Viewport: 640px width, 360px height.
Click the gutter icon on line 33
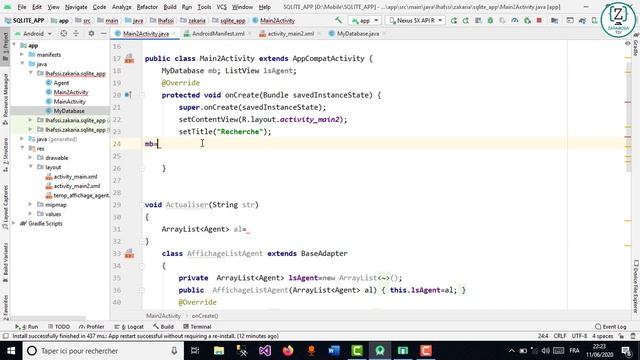coord(129,253)
